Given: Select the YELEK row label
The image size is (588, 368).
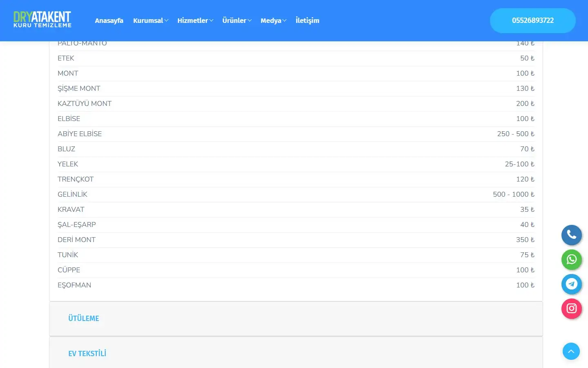Looking at the screenshot, I should 68,164.
